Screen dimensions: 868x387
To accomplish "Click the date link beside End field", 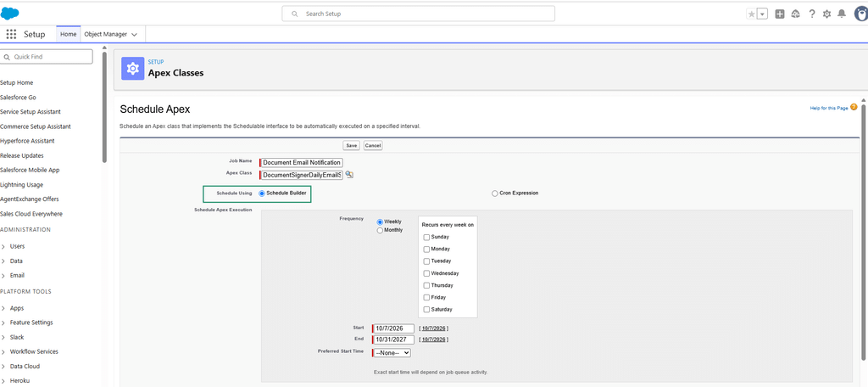I will click(434, 339).
